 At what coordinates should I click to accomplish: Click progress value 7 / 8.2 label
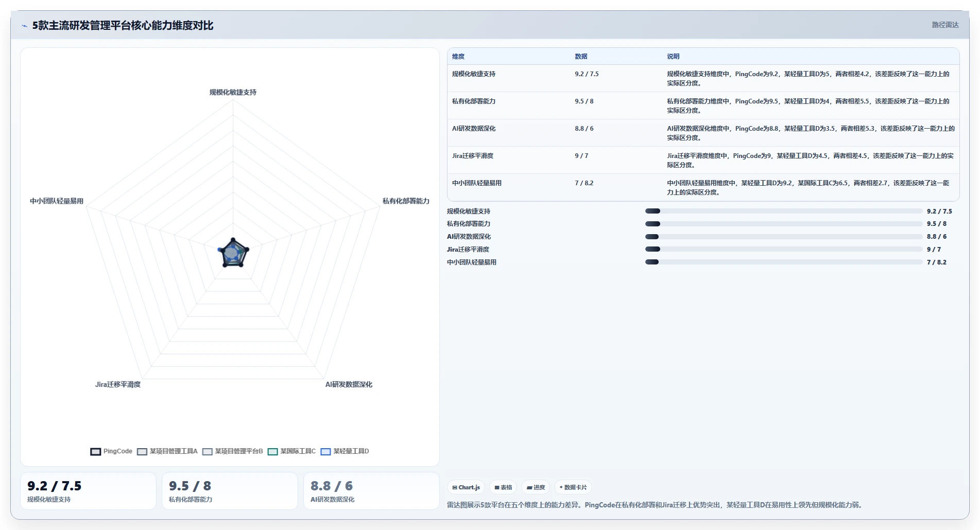(937, 262)
